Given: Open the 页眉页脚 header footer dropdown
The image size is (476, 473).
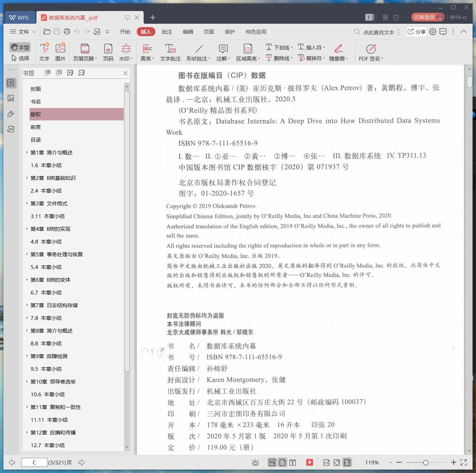Looking at the screenshot, I should pos(85,52).
